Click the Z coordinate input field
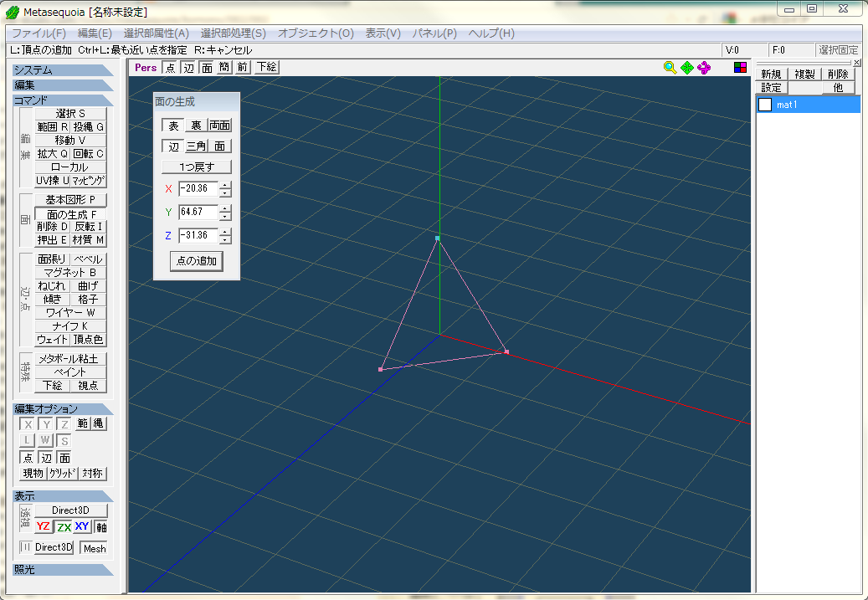The height and width of the screenshot is (600, 868). pos(198,235)
